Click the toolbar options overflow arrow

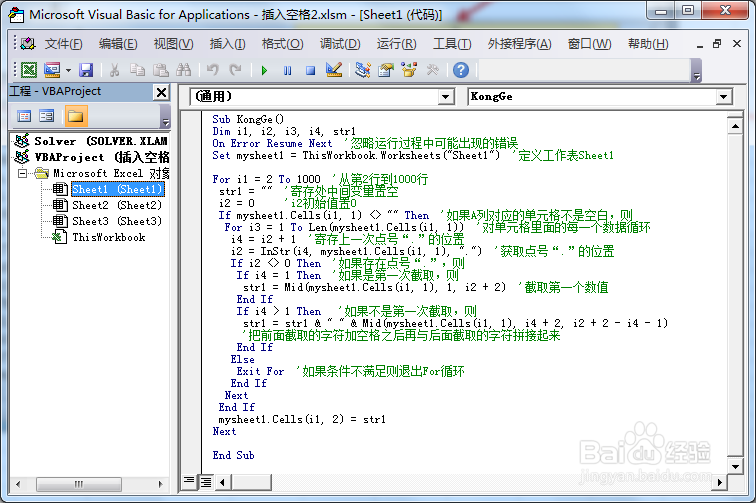pos(696,76)
